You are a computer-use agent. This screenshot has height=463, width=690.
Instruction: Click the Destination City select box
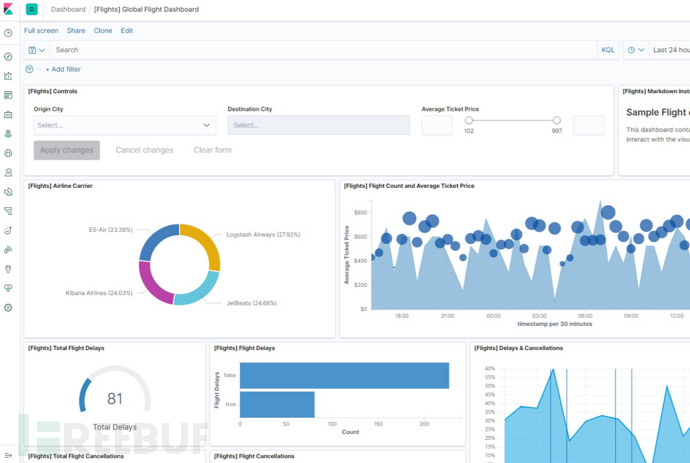click(319, 125)
